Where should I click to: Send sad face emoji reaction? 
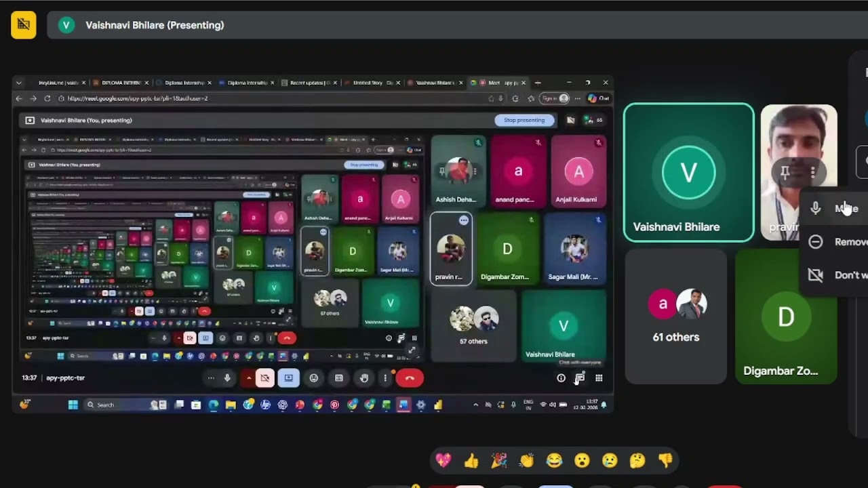(610, 461)
